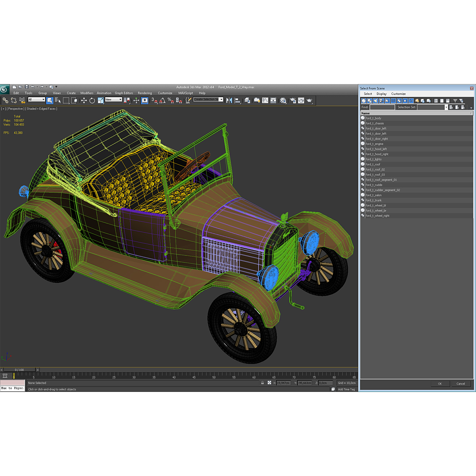Open the Selection Set dropdown in the dialog
476x476 pixels.
pos(446,107)
